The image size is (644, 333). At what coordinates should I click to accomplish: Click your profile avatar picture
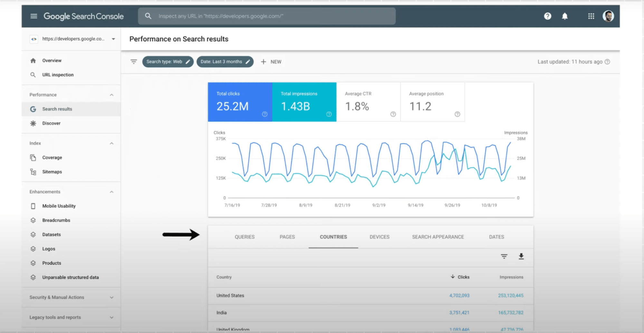click(609, 16)
